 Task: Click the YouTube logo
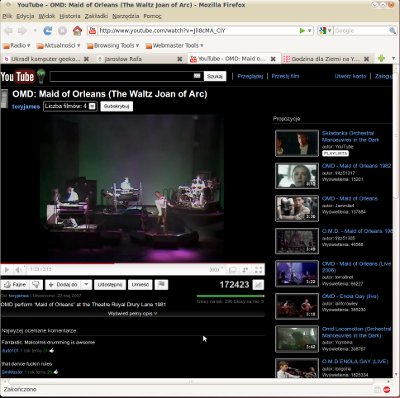point(17,77)
